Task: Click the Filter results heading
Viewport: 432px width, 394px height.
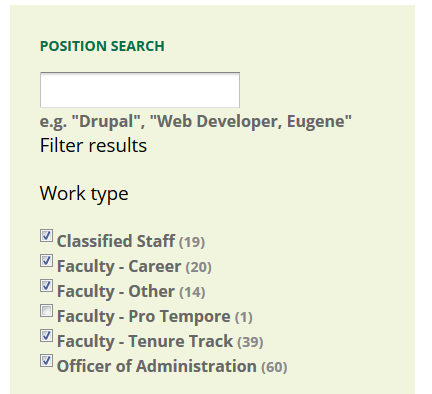Action: pyautogui.click(x=93, y=146)
